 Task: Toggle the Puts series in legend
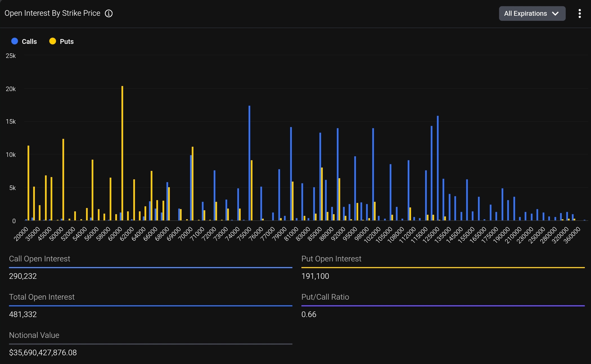pyautogui.click(x=67, y=42)
